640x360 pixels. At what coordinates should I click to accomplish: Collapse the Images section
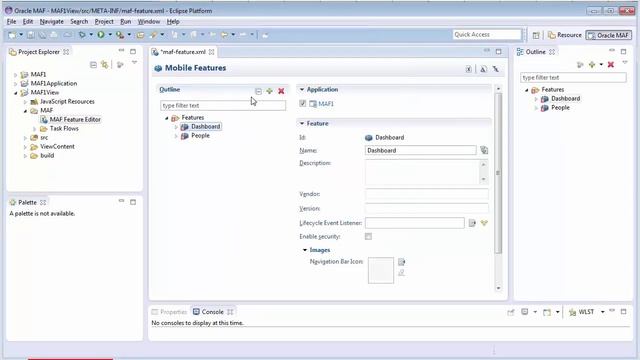coord(305,250)
